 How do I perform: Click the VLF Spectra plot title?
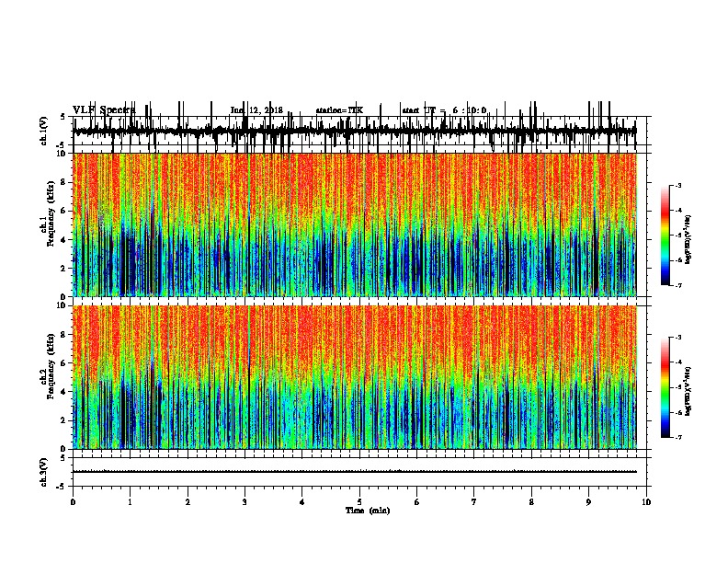pos(104,110)
